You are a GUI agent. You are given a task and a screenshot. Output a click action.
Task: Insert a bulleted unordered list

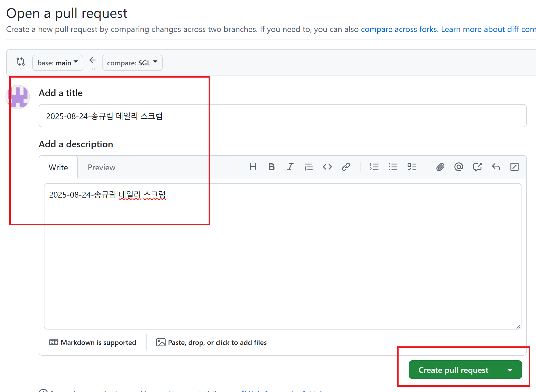393,167
